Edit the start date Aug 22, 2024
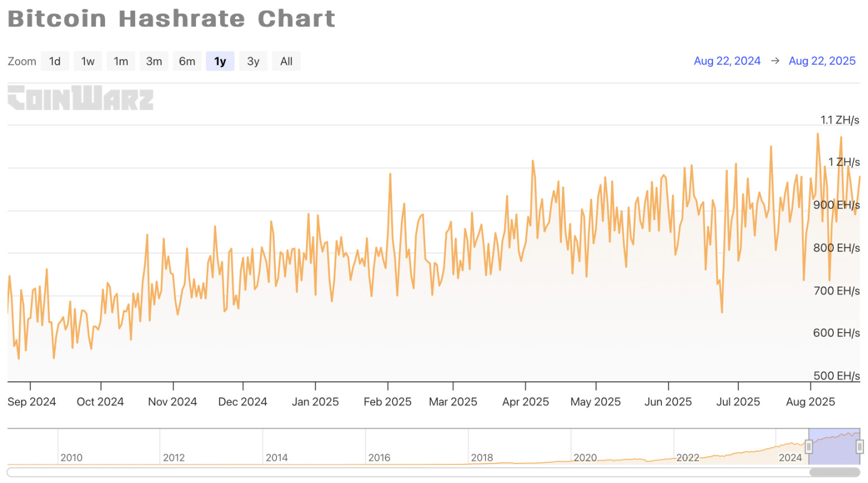Image resolution: width=868 pixels, height=483 pixels. click(x=727, y=61)
